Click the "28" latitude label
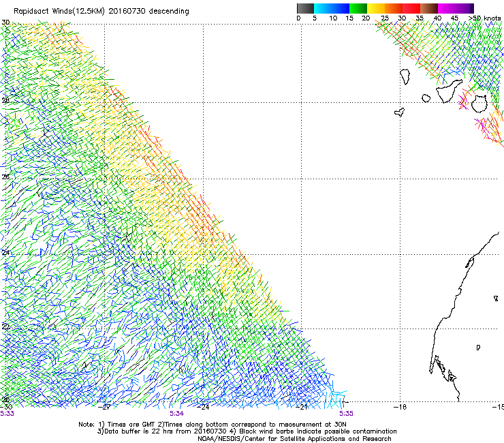504x443 pixels. coord(5,100)
